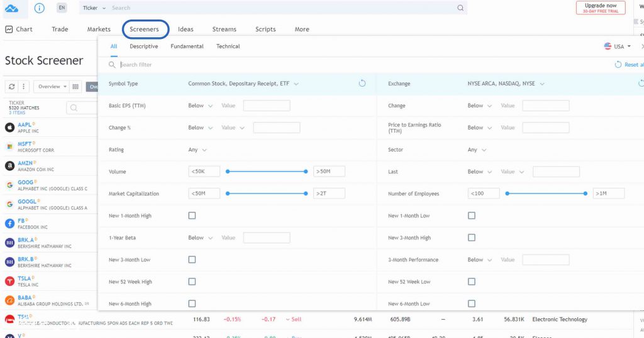Click the Microsoft logo icon
The image size is (644, 338).
(x=9, y=146)
